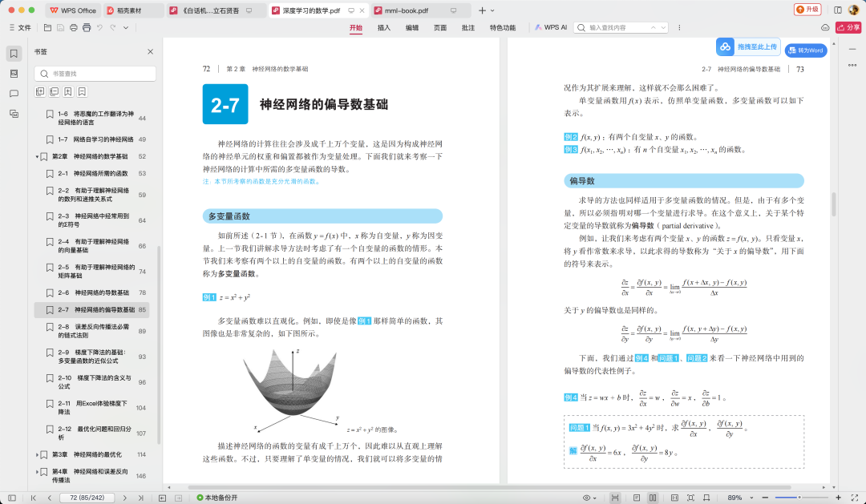Click the redo arrow icon
Viewport: 866px width, 504px height.
113,27
